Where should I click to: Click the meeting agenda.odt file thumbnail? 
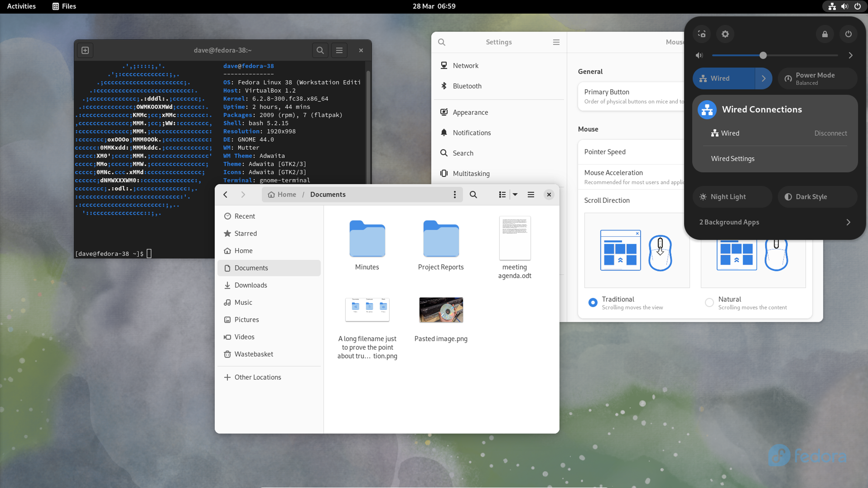coord(514,238)
